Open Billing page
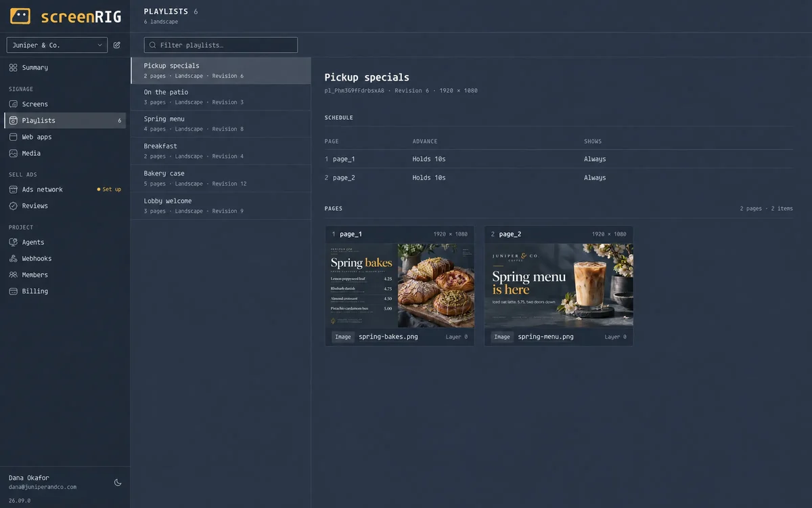This screenshot has height=508, width=812. 65,291
